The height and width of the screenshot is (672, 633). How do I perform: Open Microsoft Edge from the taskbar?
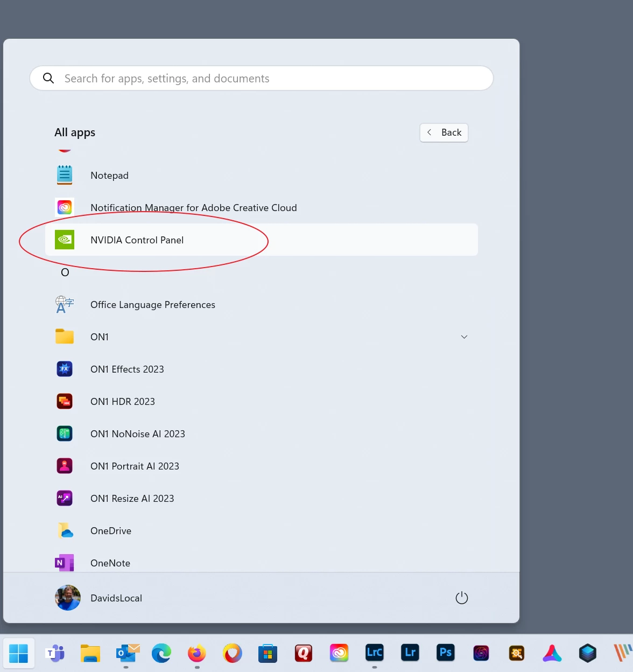[161, 654]
